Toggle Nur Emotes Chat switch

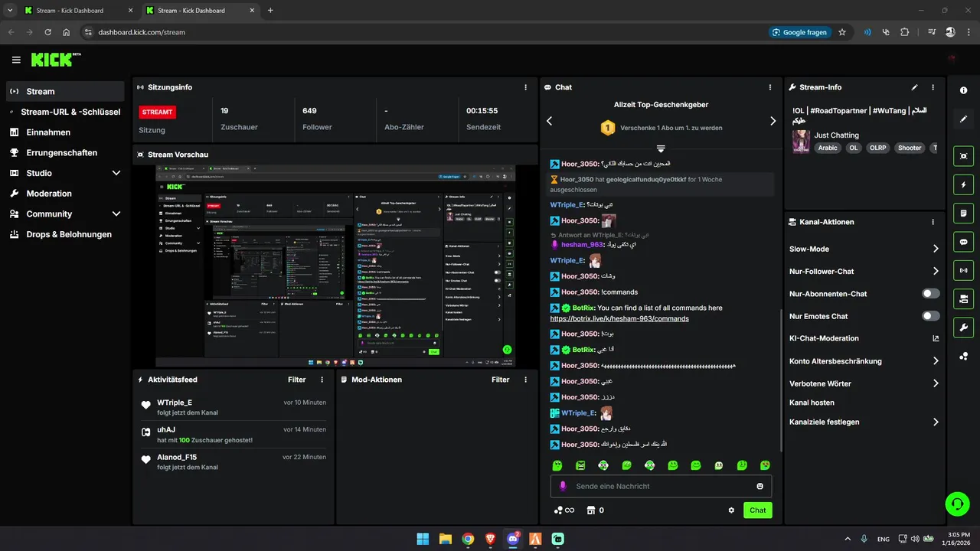(x=931, y=316)
